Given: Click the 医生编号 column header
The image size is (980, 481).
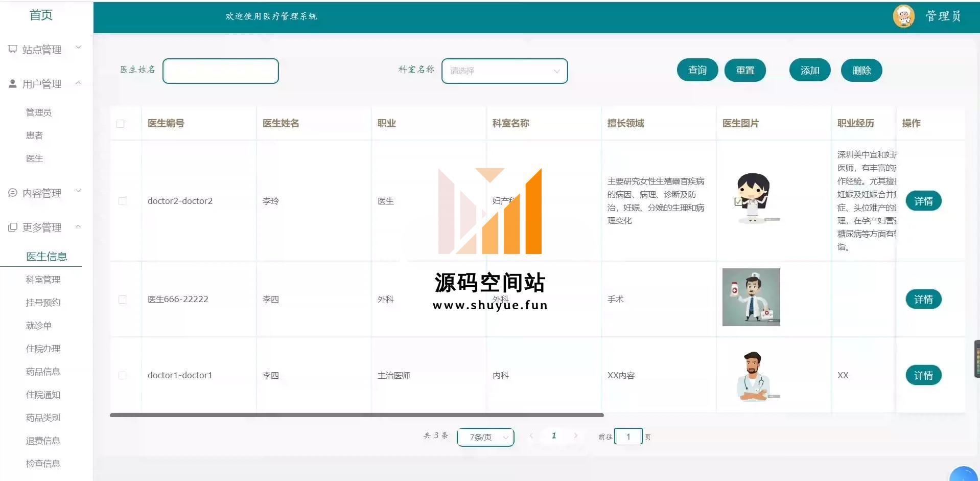Looking at the screenshot, I should [166, 123].
